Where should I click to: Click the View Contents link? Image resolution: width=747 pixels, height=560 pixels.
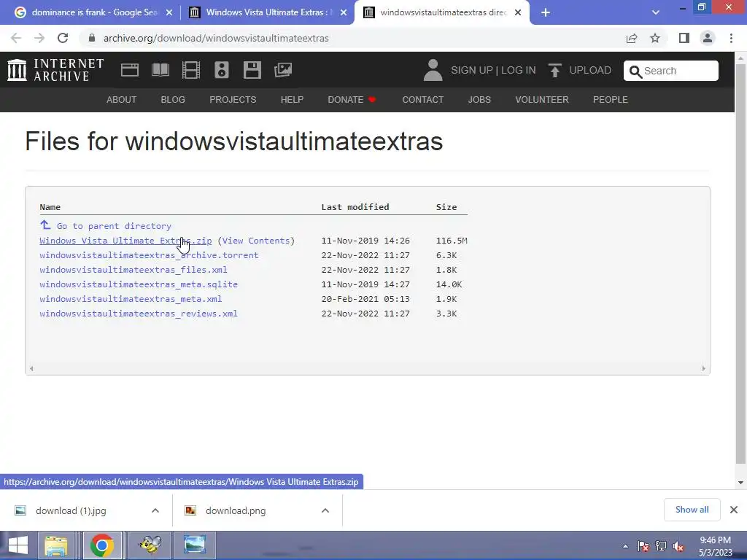pos(256,241)
